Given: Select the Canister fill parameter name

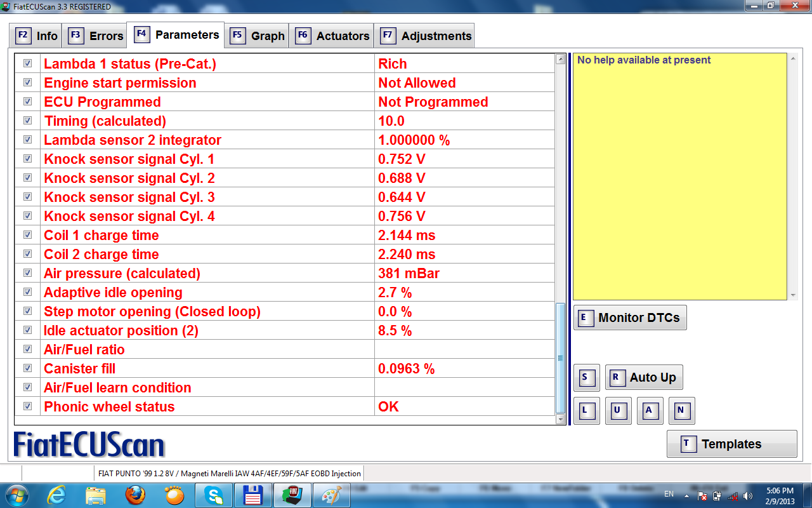Looking at the screenshot, I should 79,368.
